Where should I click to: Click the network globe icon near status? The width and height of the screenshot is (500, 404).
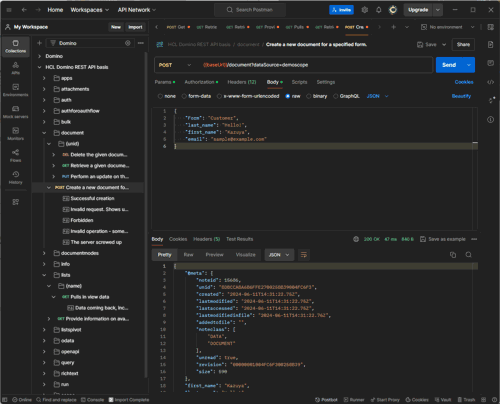pos(356,239)
